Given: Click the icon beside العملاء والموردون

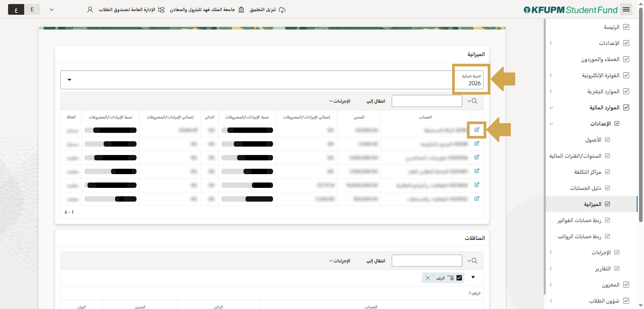Looking at the screenshot, I should [x=626, y=59].
